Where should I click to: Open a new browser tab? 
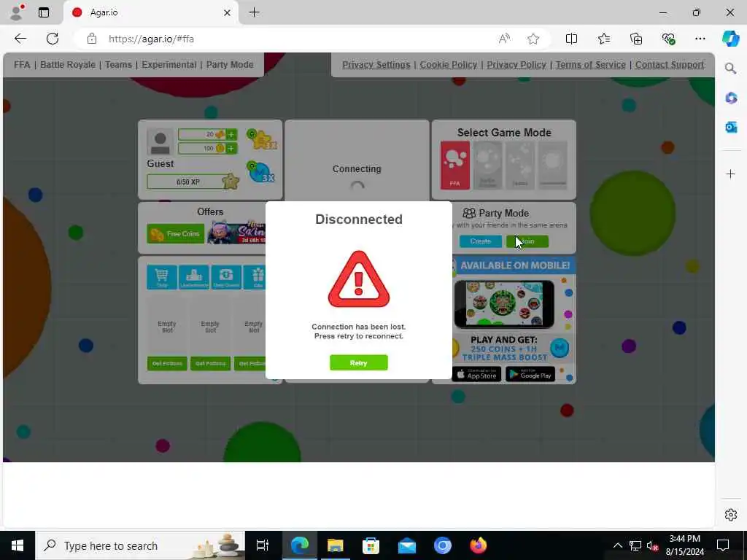click(255, 12)
